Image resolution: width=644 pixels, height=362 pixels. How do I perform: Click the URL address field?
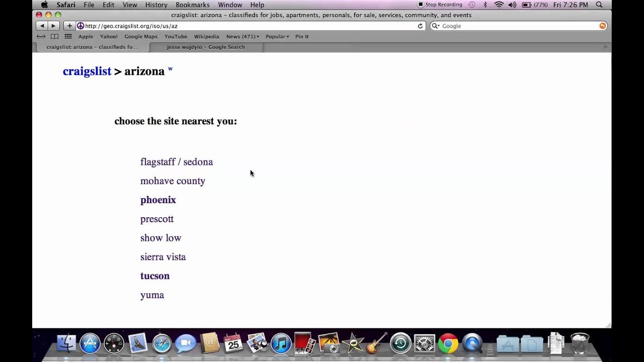coord(251,26)
